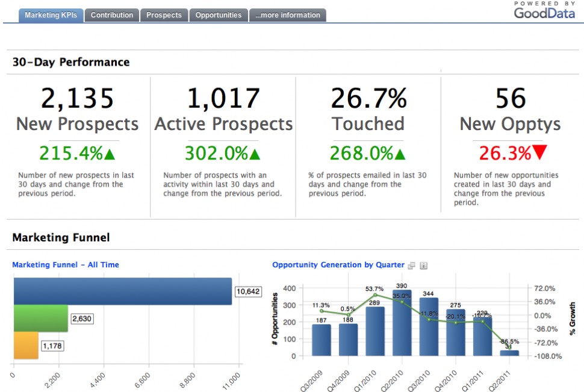The height and width of the screenshot is (392, 584).
Task: Select the Opportunities tab
Action: 218,15
